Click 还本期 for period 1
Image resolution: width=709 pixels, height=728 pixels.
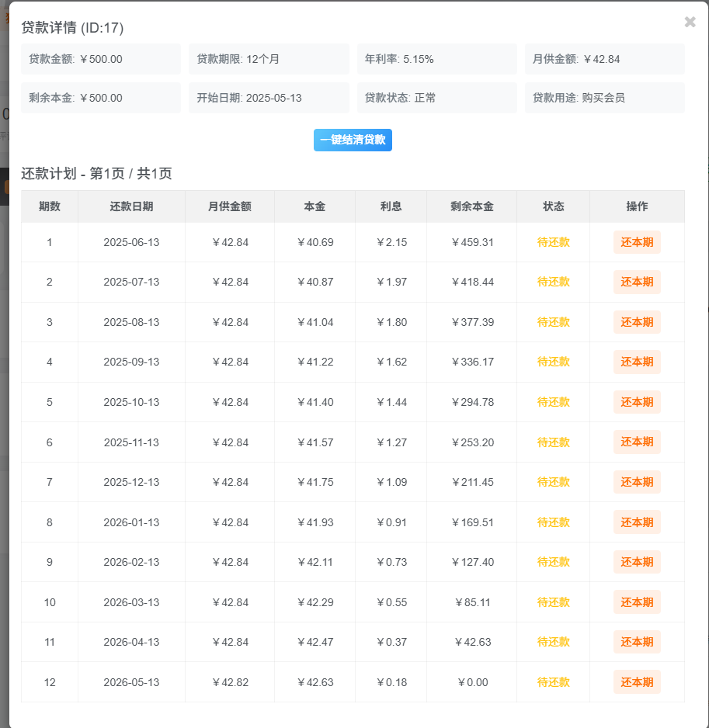(637, 242)
